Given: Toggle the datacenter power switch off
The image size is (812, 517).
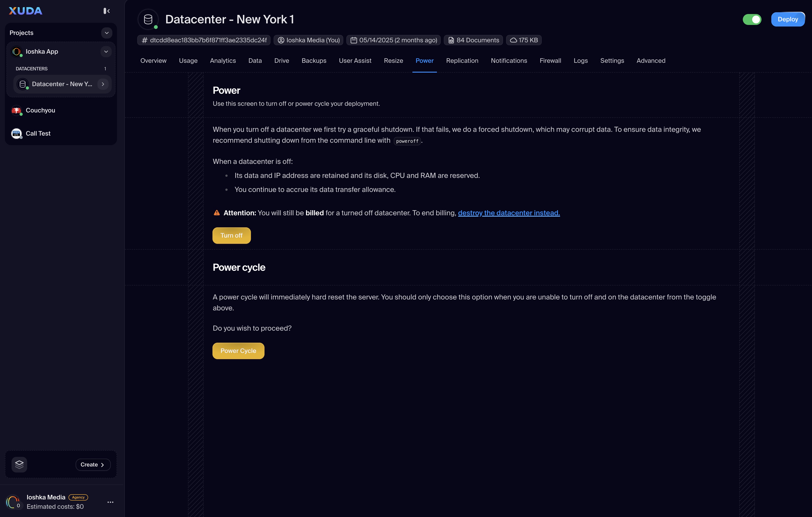Looking at the screenshot, I should tap(752, 20).
